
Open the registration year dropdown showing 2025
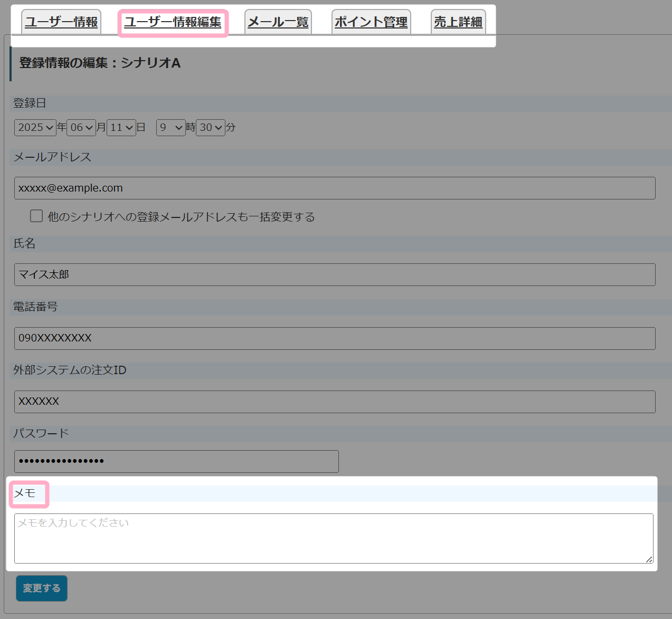coord(35,128)
